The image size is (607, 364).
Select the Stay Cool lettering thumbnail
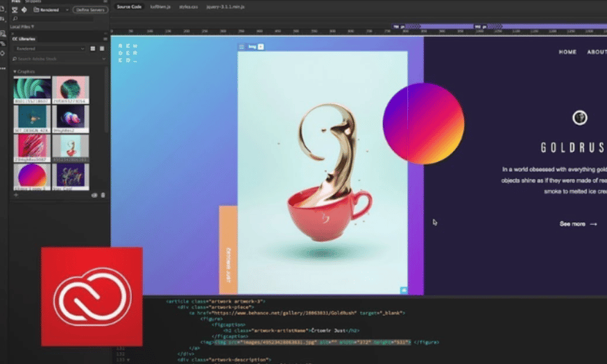coord(71,177)
